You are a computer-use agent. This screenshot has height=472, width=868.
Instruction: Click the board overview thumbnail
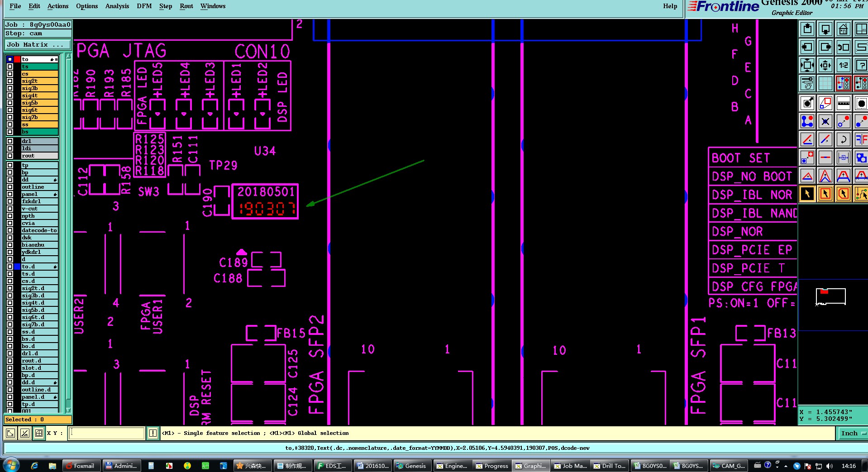coord(830,297)
